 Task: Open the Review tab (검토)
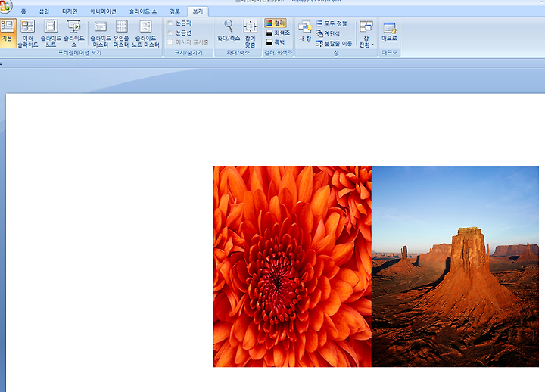(x=175, y=11)
